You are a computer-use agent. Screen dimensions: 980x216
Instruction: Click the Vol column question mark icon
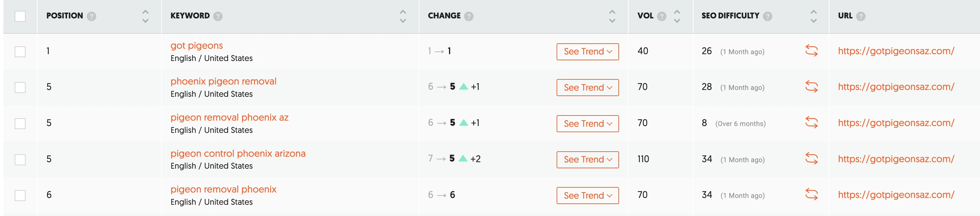coord(661,16)
